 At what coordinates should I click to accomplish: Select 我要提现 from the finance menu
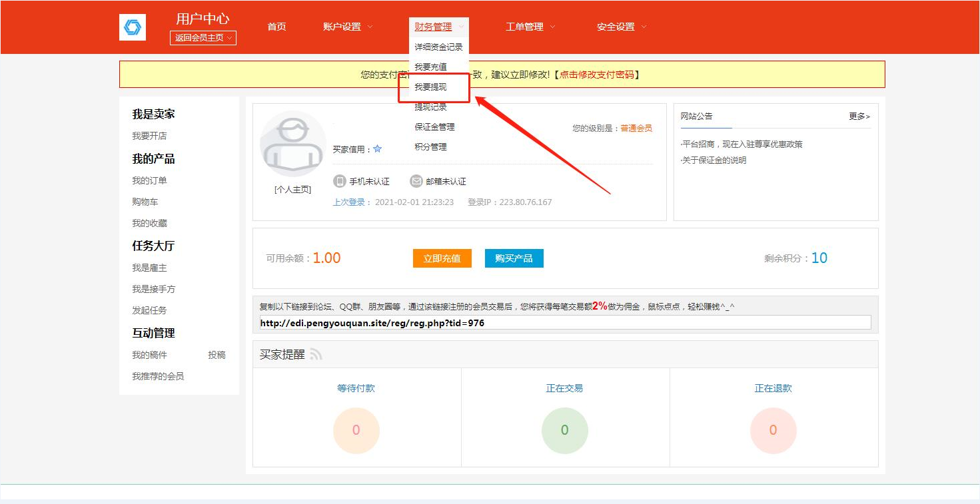430,87
